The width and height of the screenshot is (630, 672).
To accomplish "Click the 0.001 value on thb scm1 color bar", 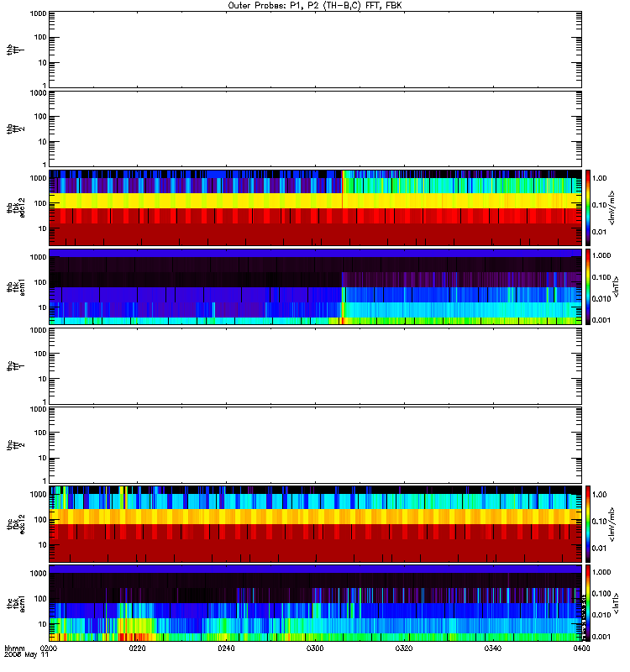I will point(601,320).
